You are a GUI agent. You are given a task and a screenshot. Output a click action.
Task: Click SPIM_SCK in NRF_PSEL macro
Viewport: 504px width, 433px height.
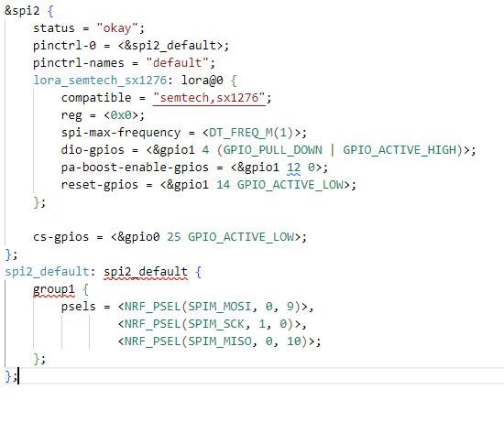point(216,323)
